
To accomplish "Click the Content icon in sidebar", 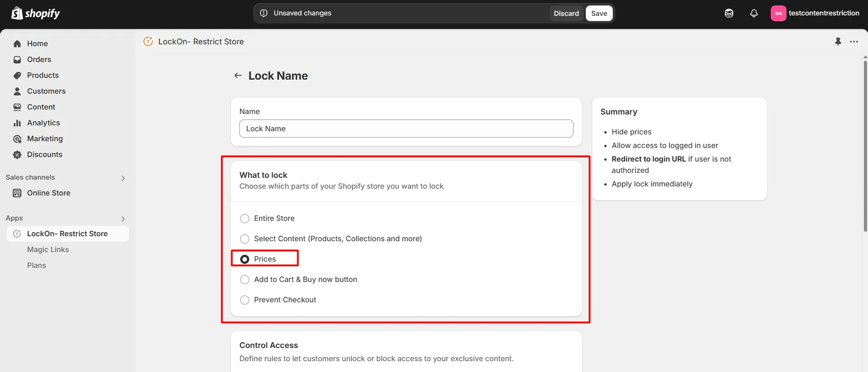I will [17, 107].
